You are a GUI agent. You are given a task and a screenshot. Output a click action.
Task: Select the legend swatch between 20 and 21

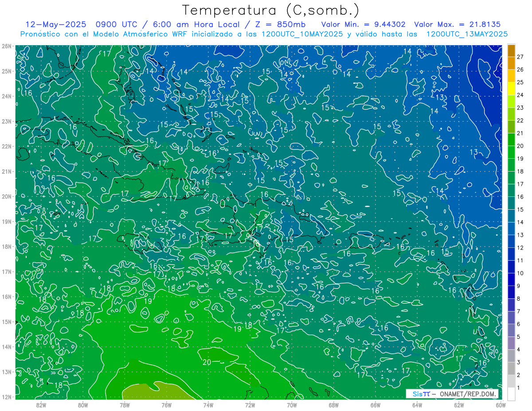[x=511, y=139]
